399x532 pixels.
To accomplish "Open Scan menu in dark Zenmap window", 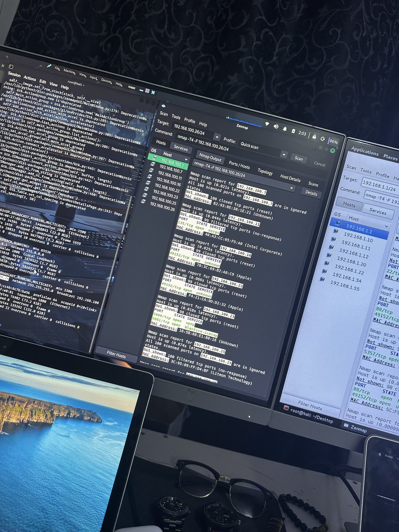I will (164, 114).
